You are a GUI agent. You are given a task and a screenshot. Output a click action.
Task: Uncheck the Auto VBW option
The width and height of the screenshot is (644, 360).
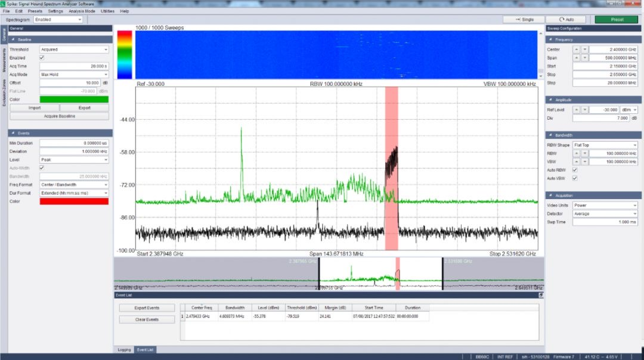pos(575,178)
